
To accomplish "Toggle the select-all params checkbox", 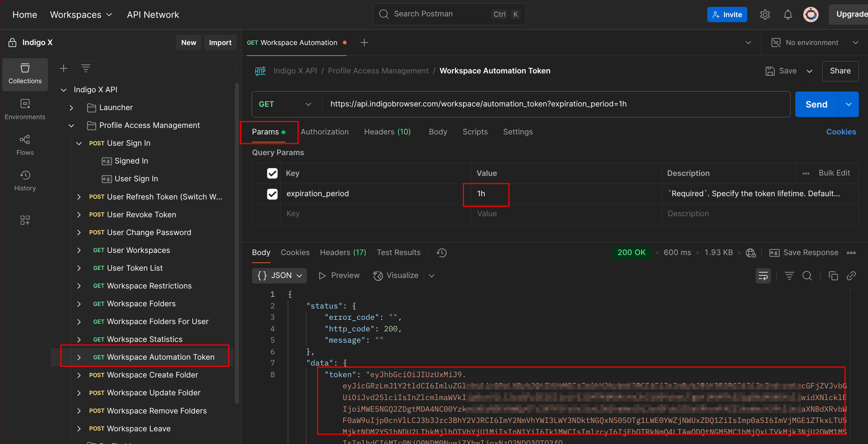I will point(272,173).
